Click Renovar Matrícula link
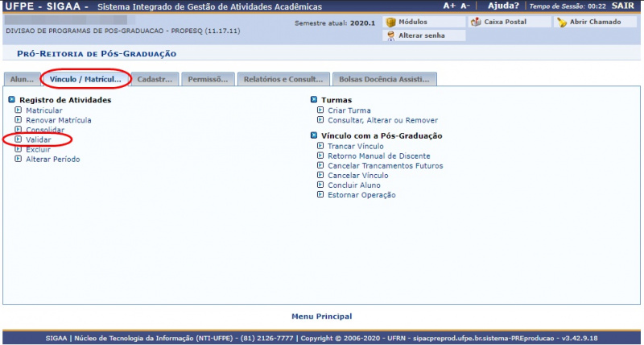Screen dimensions: 644x345 58,120
